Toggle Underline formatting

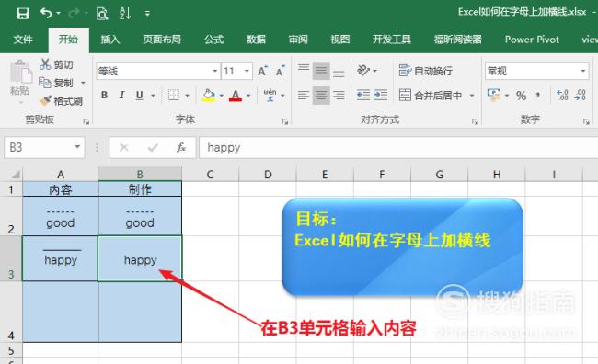coord(140,95)
